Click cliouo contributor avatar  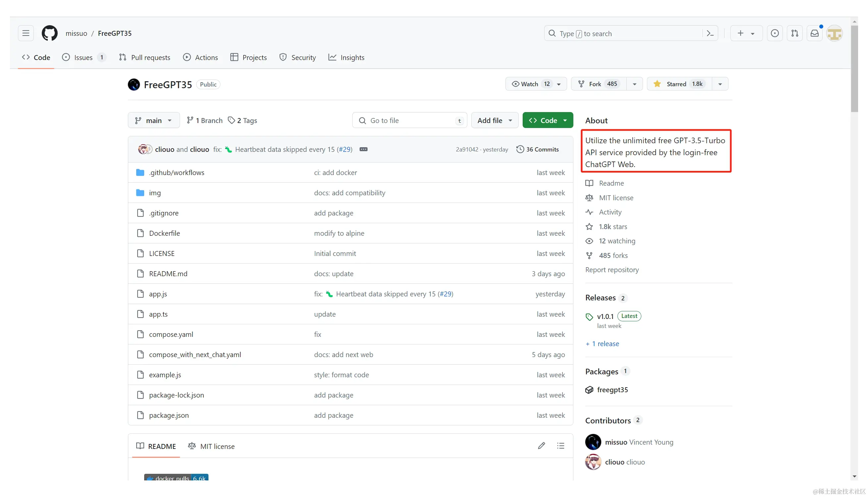point(593,462)
